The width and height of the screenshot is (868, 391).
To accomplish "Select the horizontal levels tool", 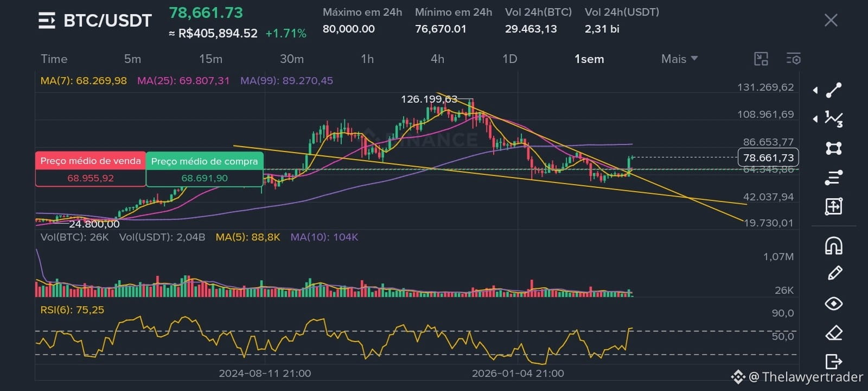I will 834,177.
